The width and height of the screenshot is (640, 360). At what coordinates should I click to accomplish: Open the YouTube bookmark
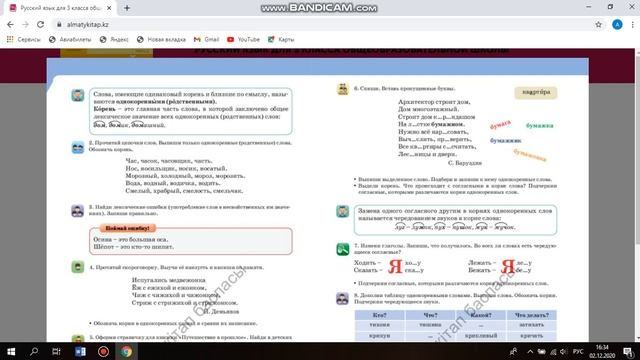(x=243, y=40)
